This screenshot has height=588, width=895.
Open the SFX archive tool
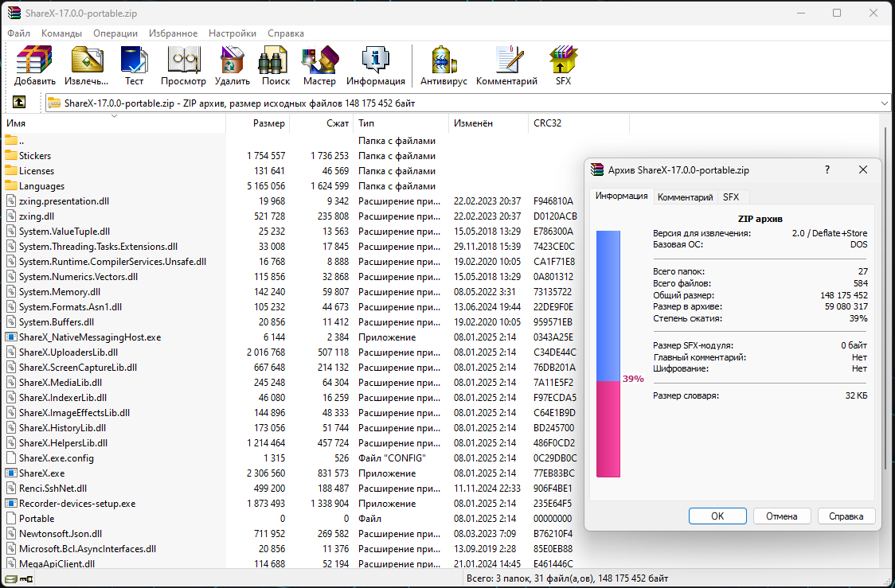[563, 65]
